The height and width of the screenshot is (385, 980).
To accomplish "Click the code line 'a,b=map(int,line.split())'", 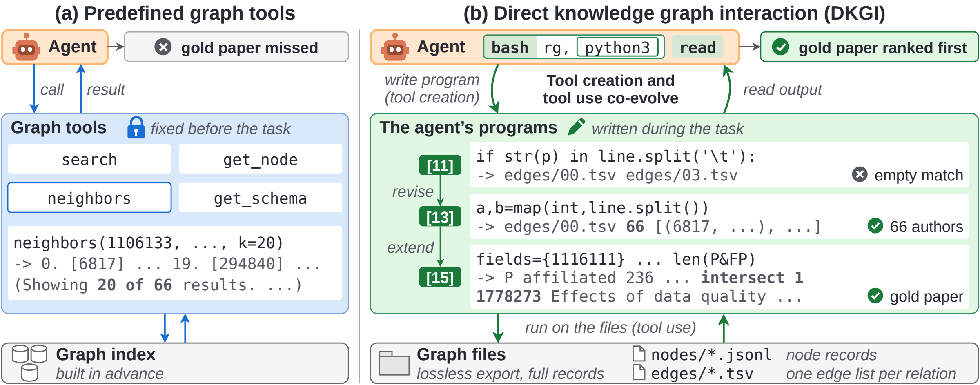I will (x=592, y=208).
